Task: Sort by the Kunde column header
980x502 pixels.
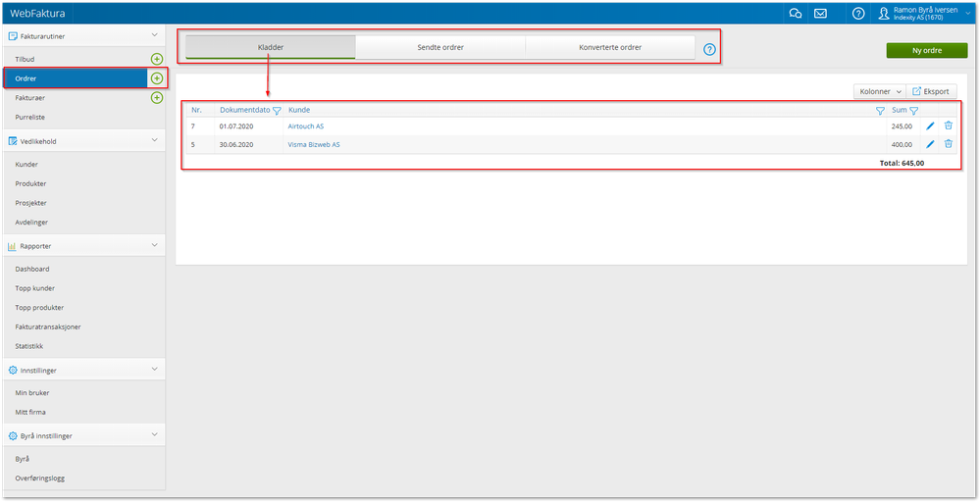Action: tap(299, 111)
